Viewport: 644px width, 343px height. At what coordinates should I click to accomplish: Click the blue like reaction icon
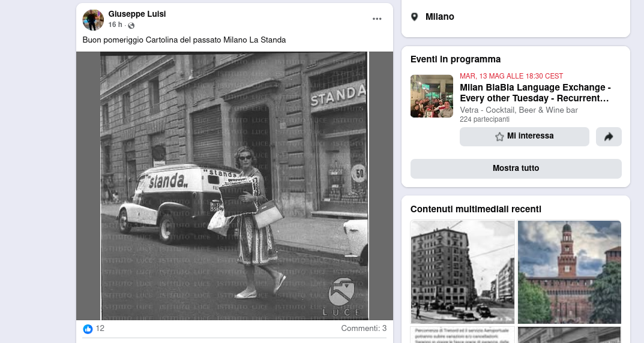coord(88,329)
